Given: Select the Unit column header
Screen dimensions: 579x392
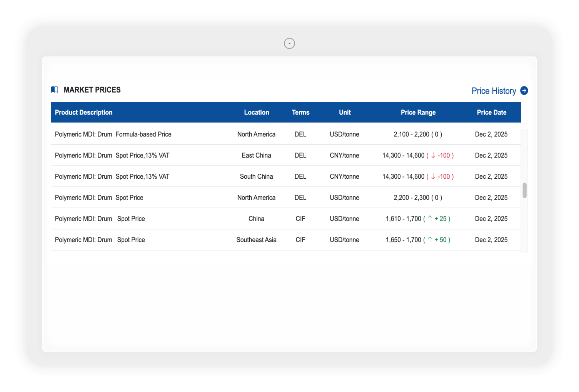Looking at the screenshot, I should [345, 113].
